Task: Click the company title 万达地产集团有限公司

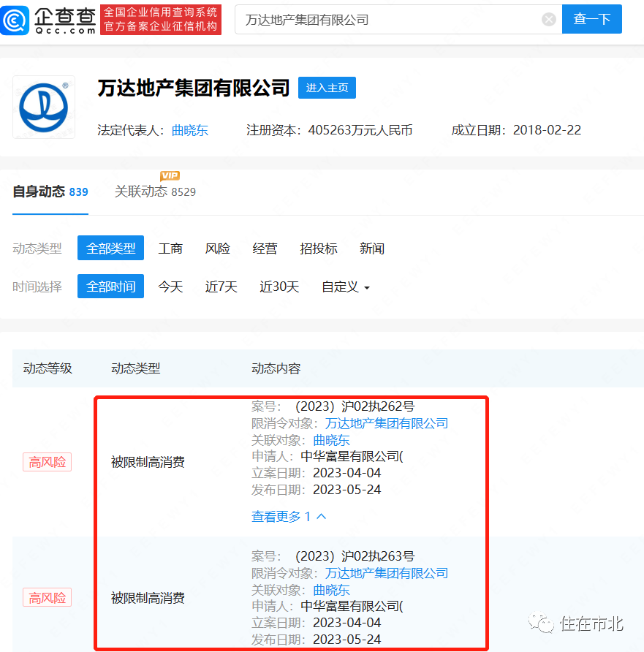Action: pyautogui.click(x=193, y=88)
